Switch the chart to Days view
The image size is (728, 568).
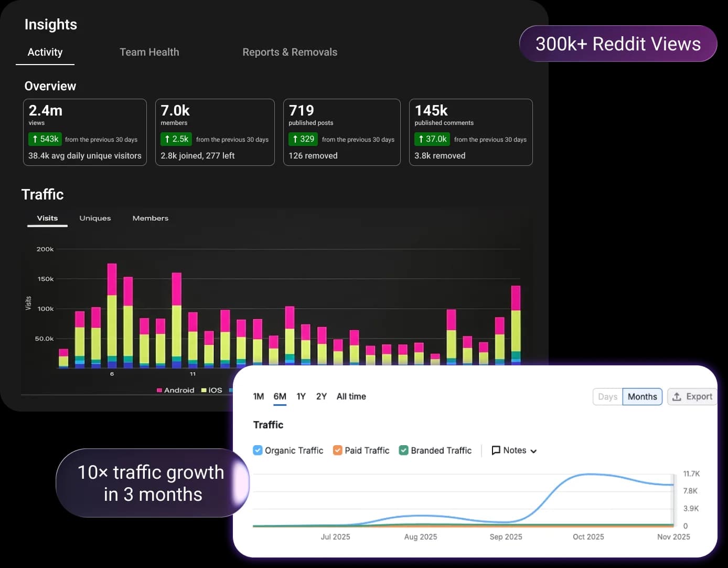point(607,396)
